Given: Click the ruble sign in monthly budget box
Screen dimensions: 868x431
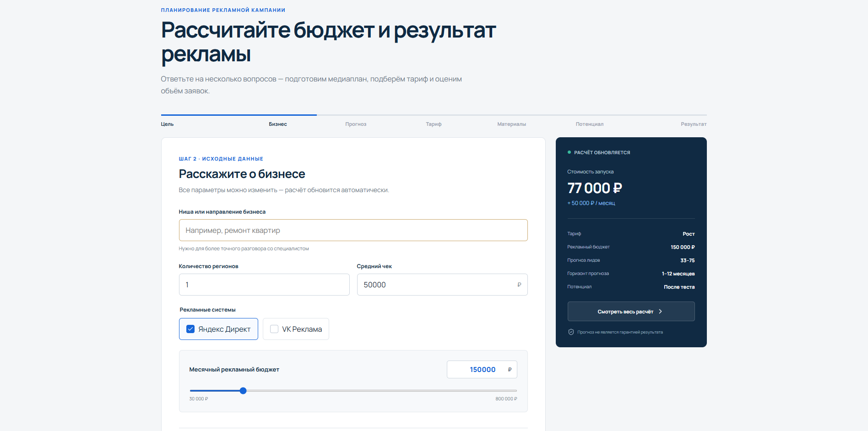Looking at the screenshot, I should pos(510,370).
